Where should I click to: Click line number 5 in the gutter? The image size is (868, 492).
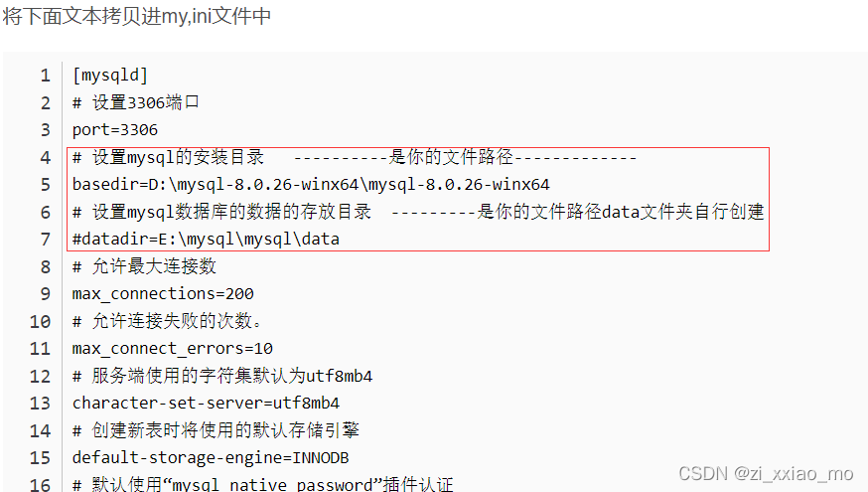pos(46,185)
